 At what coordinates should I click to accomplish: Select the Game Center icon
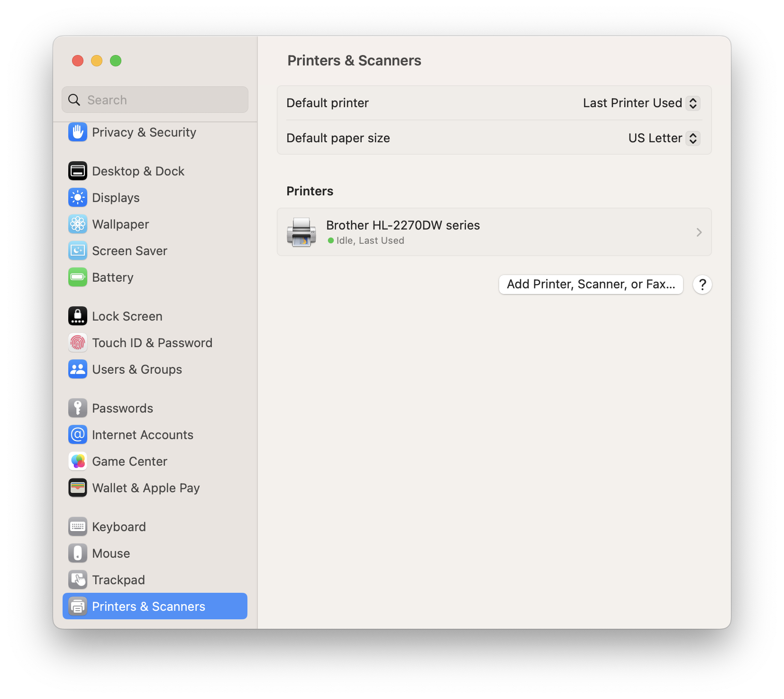[x=78, y=461]
